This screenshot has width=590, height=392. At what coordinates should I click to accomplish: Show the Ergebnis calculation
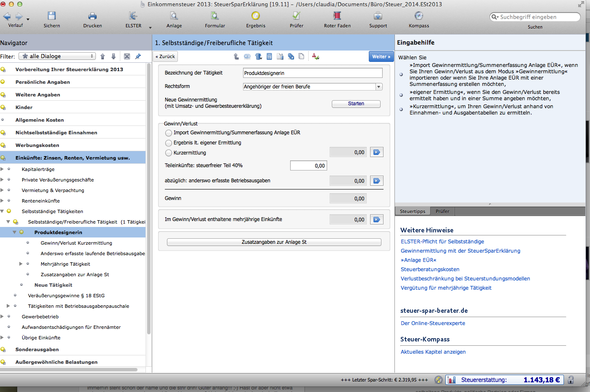pos(255,16)
